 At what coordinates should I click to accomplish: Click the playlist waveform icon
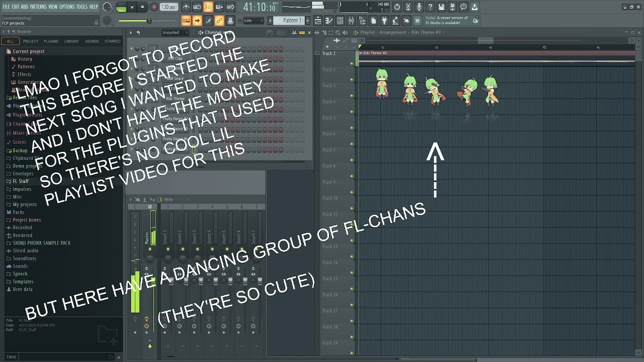337,40
